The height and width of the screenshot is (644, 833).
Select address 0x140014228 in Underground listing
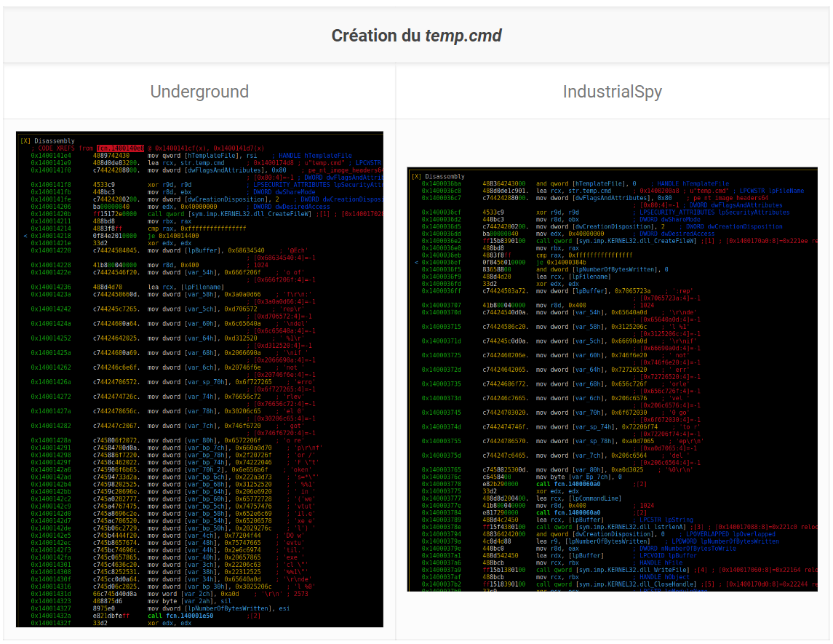click(50, 265)
